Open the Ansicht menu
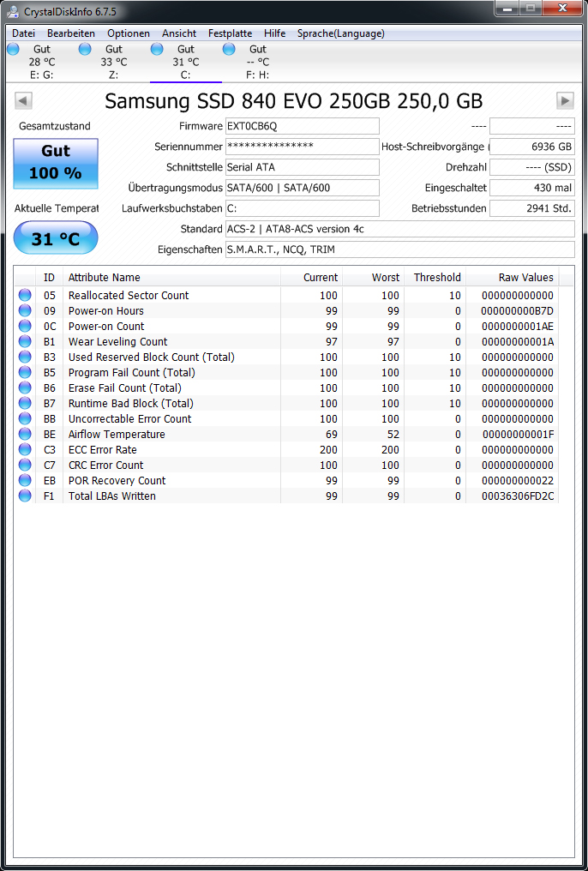The width and height of the screenshot is (588, 871). [x=179, y=33]
